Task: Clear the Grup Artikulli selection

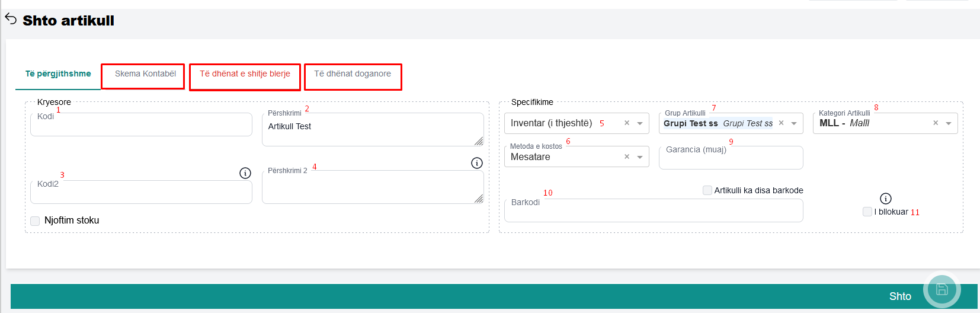Action: (x=781, y=123)
